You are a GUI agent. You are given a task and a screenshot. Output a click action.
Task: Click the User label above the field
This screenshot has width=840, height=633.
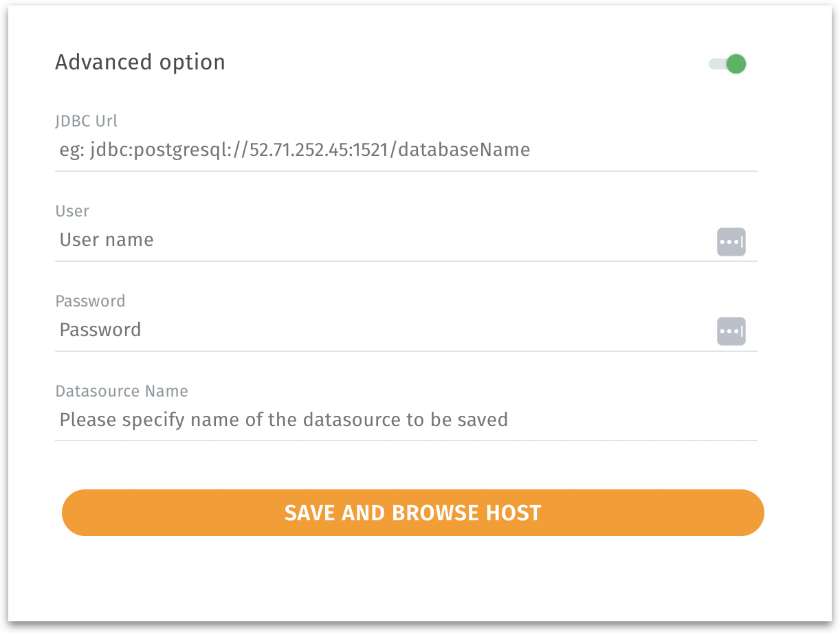coord(72,211)
